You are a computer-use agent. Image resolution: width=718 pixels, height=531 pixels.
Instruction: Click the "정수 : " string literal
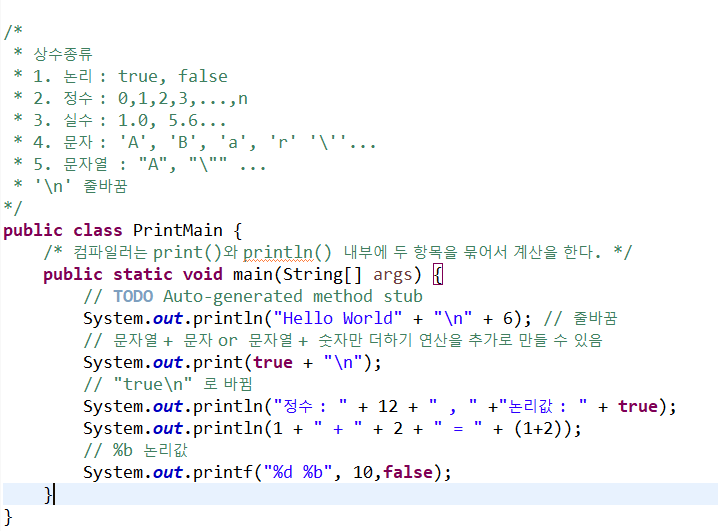(x=310, y=406)
